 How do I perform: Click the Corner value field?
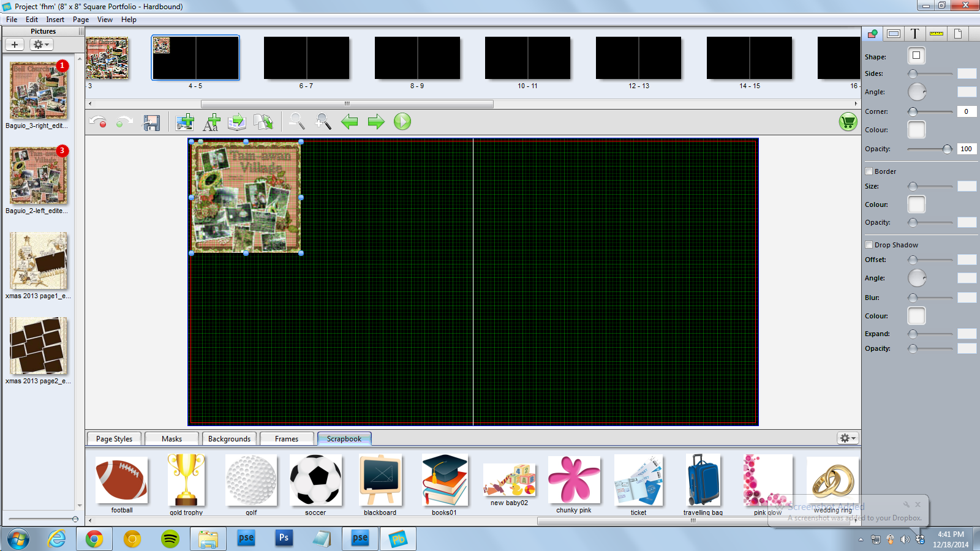(967, 111)
